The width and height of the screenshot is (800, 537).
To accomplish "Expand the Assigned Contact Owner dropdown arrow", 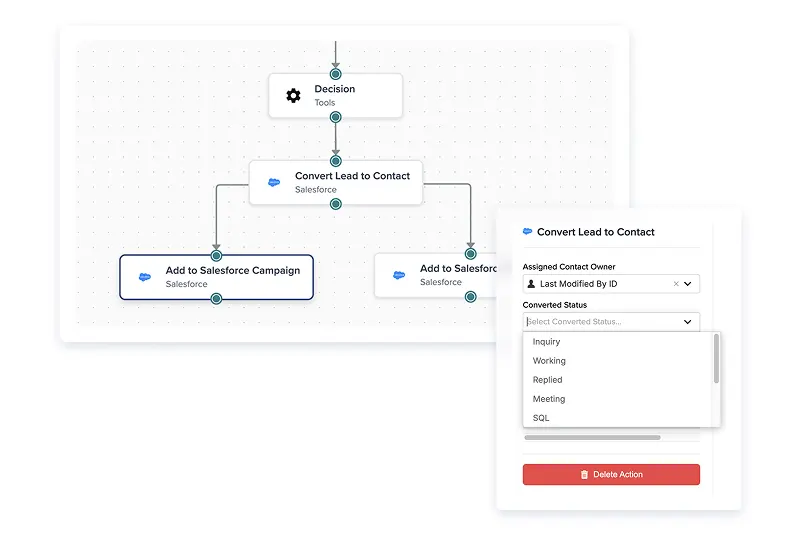I will click(688, 284).
